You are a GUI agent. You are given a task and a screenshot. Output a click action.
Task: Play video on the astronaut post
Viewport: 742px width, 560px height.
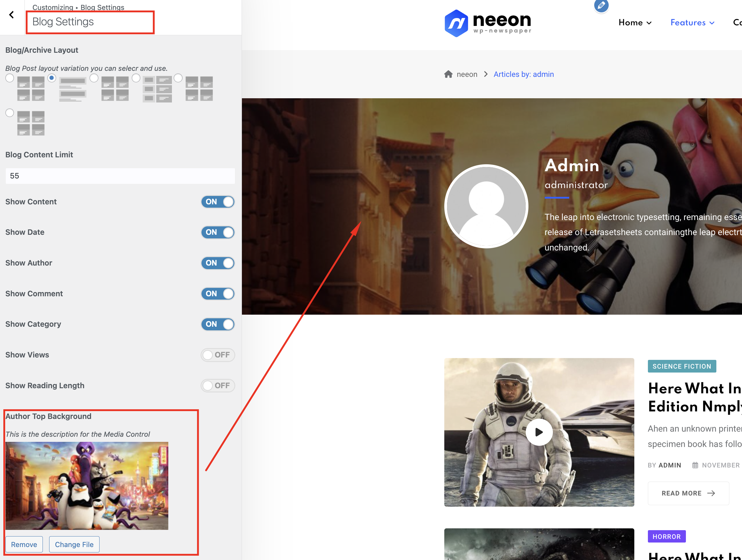(539, 432)
